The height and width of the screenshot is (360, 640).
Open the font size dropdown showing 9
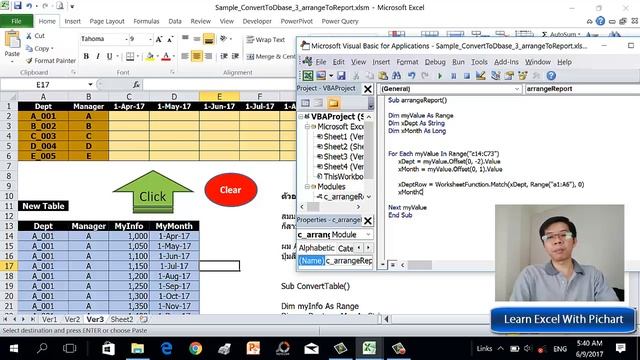tap(150, 39)
